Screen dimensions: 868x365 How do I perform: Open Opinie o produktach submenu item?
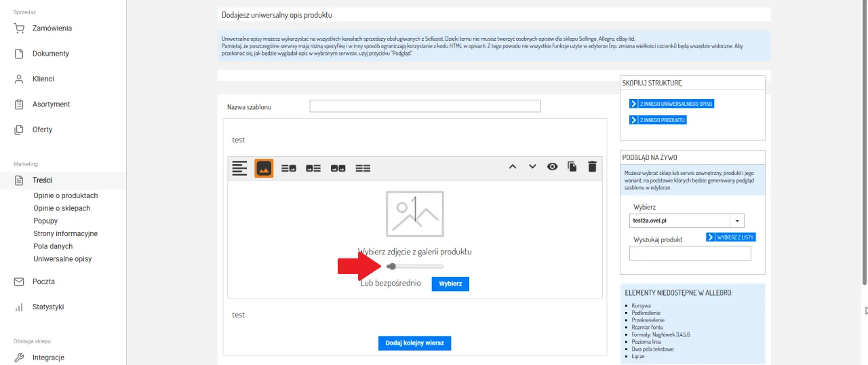65,195
